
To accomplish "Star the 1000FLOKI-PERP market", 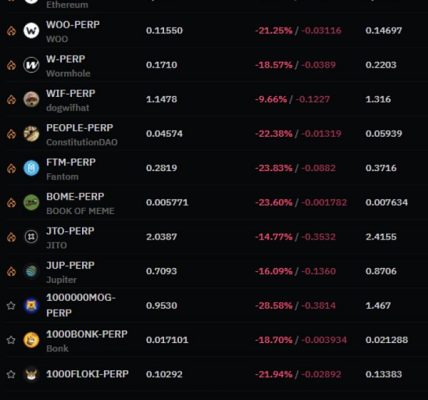I will click(11, 374).
